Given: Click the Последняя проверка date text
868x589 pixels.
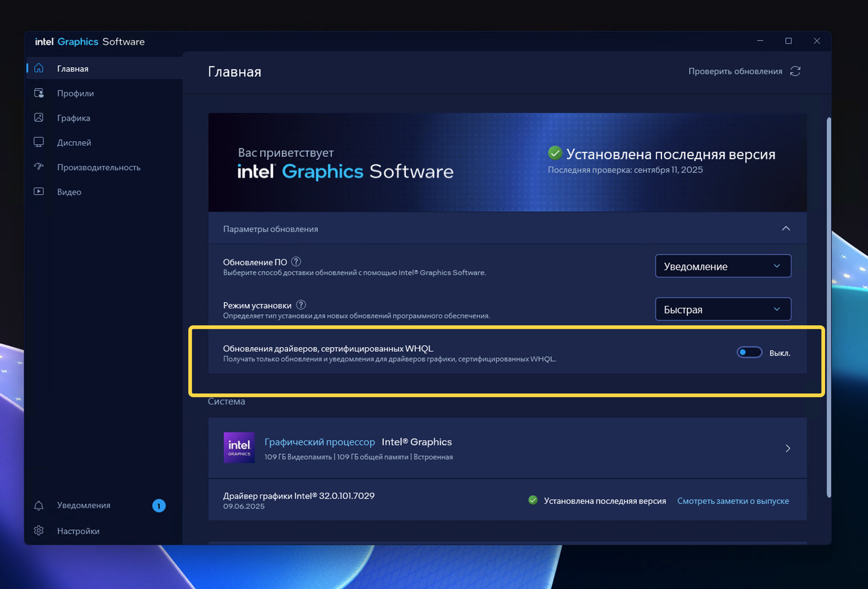Looking at the screenshot, I should pyautogui.click(x=626, y=170).
